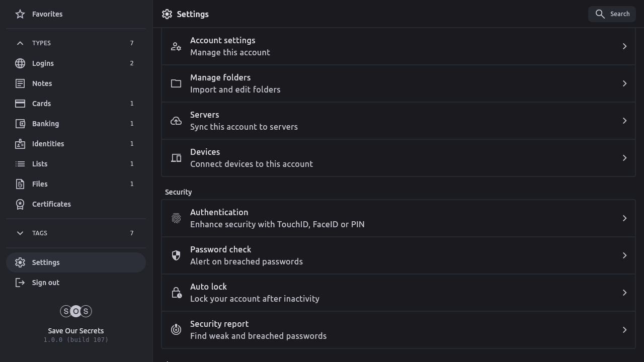Image resolution: width=644 pixels, height=362 pixels.
Task: Sign out of the account
Action: point(46,283)
